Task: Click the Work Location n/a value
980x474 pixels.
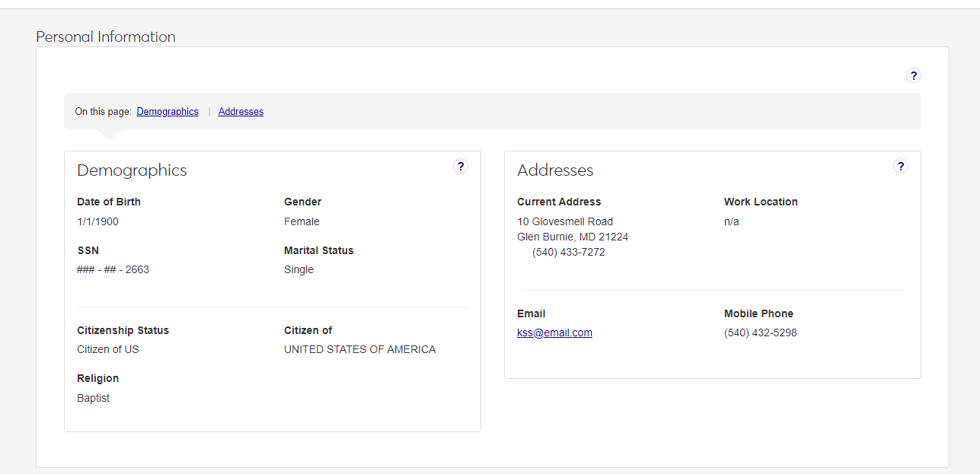Action: [x=731, y=221]
